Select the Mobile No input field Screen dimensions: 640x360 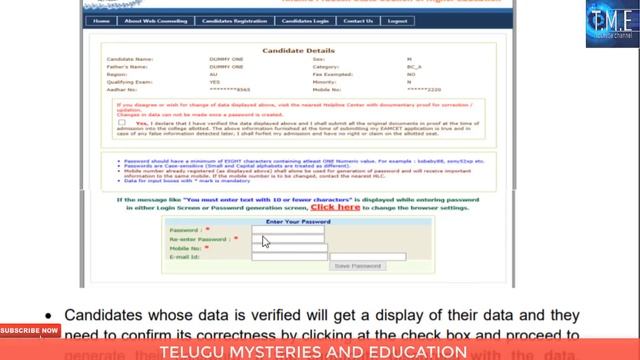pyautogui.click(x=289, y=248)
